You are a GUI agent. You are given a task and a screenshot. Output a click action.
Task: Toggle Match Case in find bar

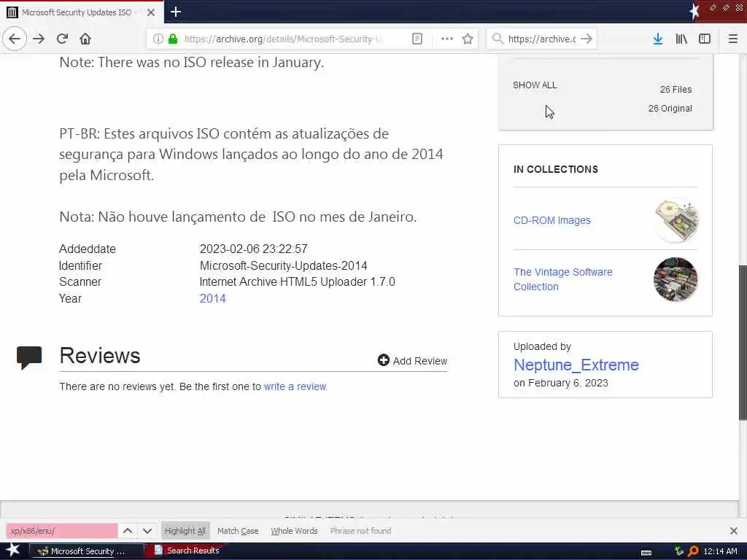click(238, 531)
